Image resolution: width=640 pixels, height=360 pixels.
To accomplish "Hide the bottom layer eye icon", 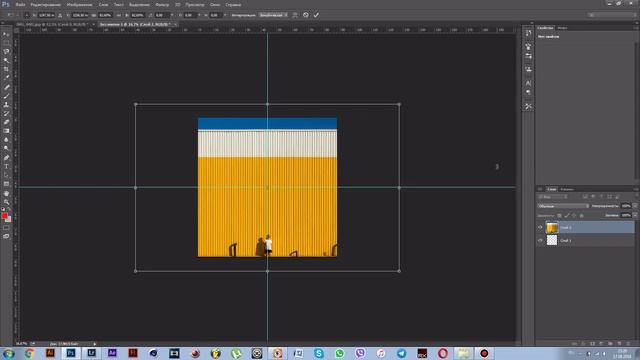I will [x=540, y=240].
